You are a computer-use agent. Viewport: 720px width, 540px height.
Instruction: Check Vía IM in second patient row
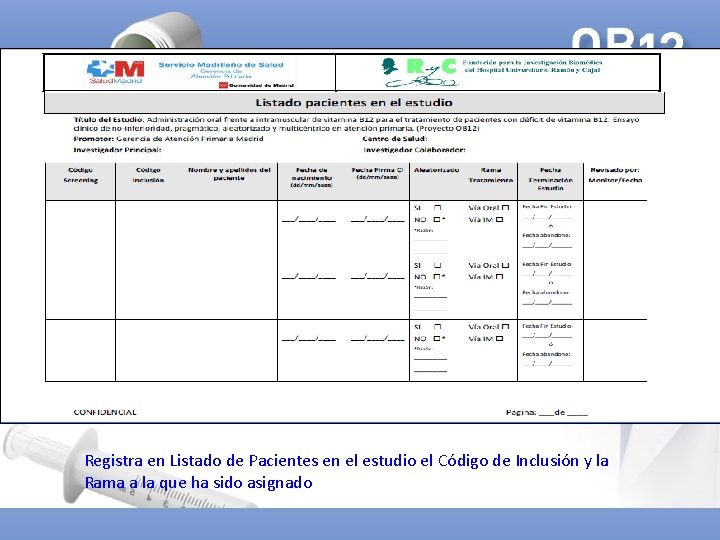[x=500, y=277]
